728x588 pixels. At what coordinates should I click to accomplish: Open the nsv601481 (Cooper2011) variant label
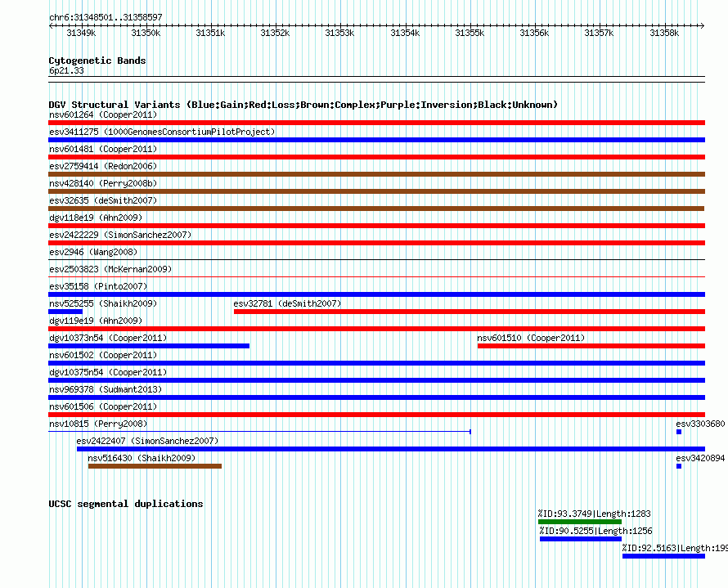click(x=103, y=149)
